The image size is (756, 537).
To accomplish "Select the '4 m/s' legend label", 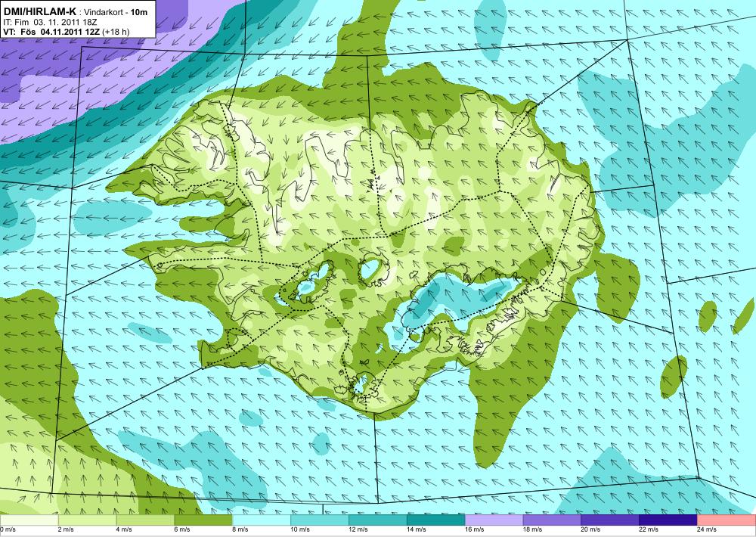I will (124, 529).
